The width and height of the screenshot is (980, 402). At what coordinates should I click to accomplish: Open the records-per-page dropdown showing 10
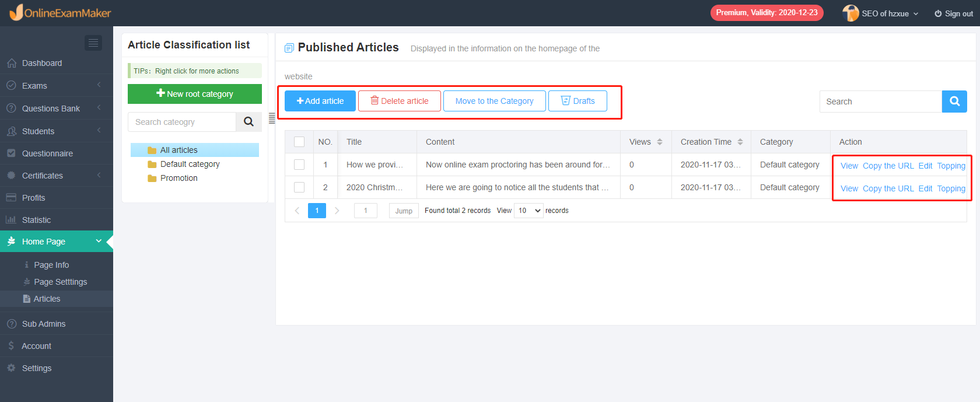tap(528, 211)
